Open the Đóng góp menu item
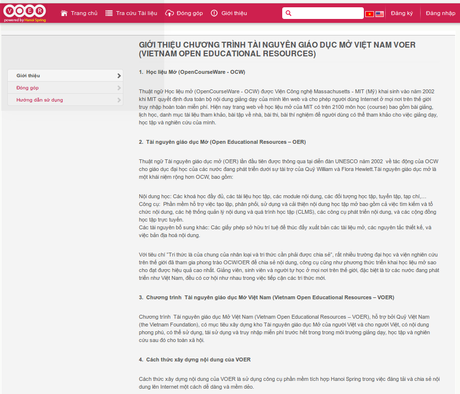This screenshot has height=394, width=460. 190,13
